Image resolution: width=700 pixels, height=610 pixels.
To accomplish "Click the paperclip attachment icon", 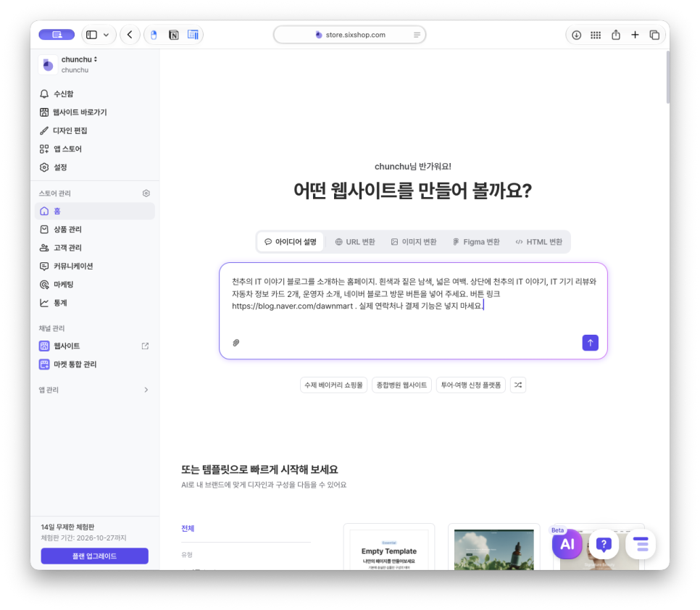I will click(x=236, y=343).
